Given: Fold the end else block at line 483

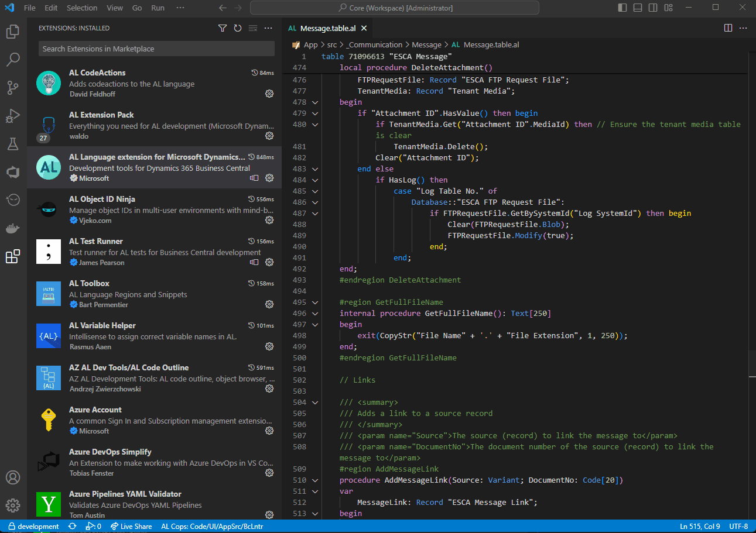Looking at the screenshot, I should 315,169.
